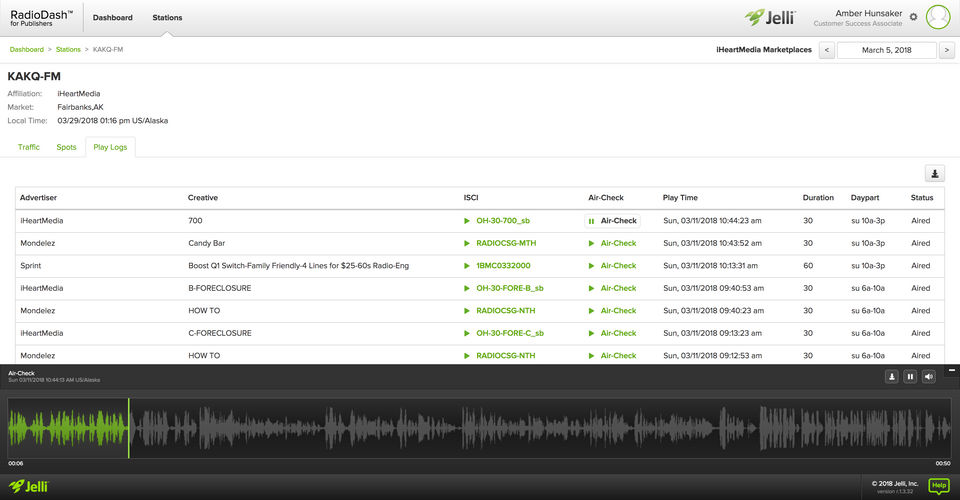This screenshot has width=960, height=500.
Task: Switch to the Traffic tab
Action: click(29, 147)
